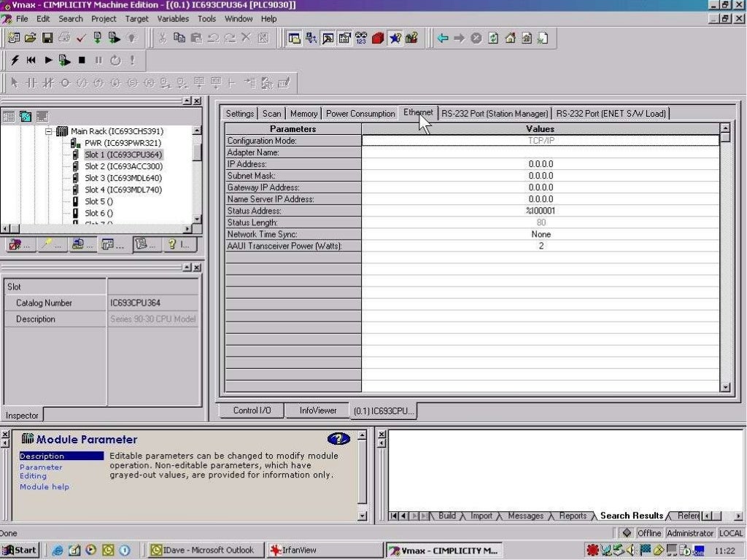Viewport: 747px width, 560px height.
Task: Click the Home icon in browser toolbar
Action: pos(510,38)
